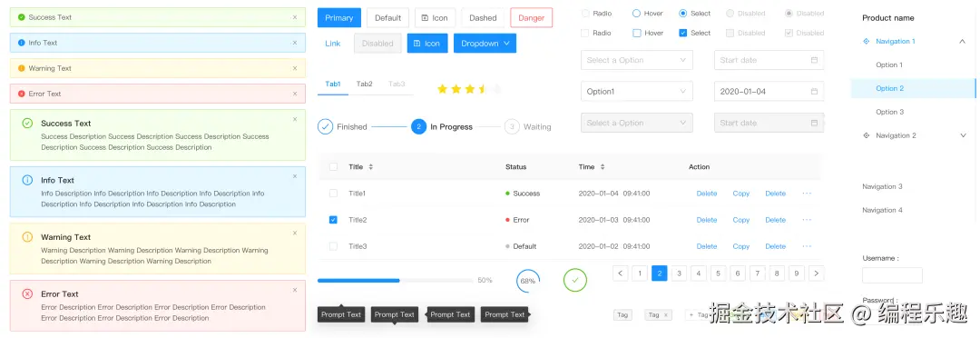Click the Default button
This screenshot has width=980, height=338.
point(388,17)
